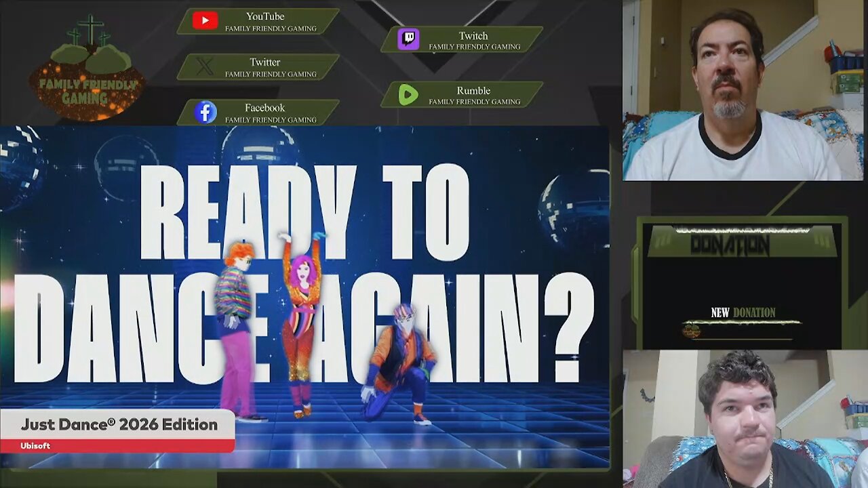Click the NEW DONATION alert text
Viewport: 868px width, 488px height.
point(743,312)
